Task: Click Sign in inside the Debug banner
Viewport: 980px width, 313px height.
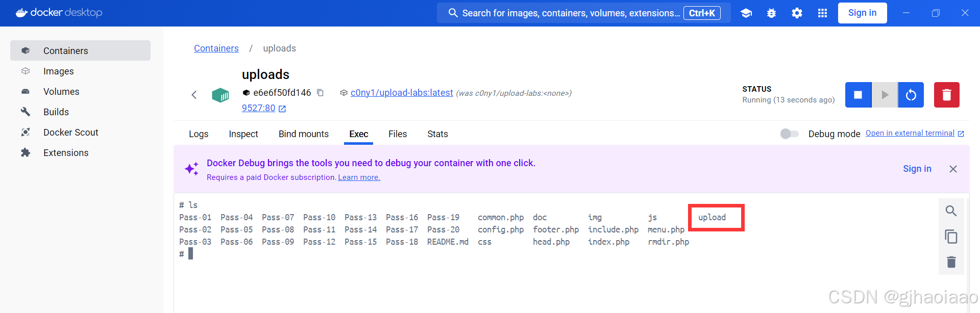Action: tap(917, 169)
